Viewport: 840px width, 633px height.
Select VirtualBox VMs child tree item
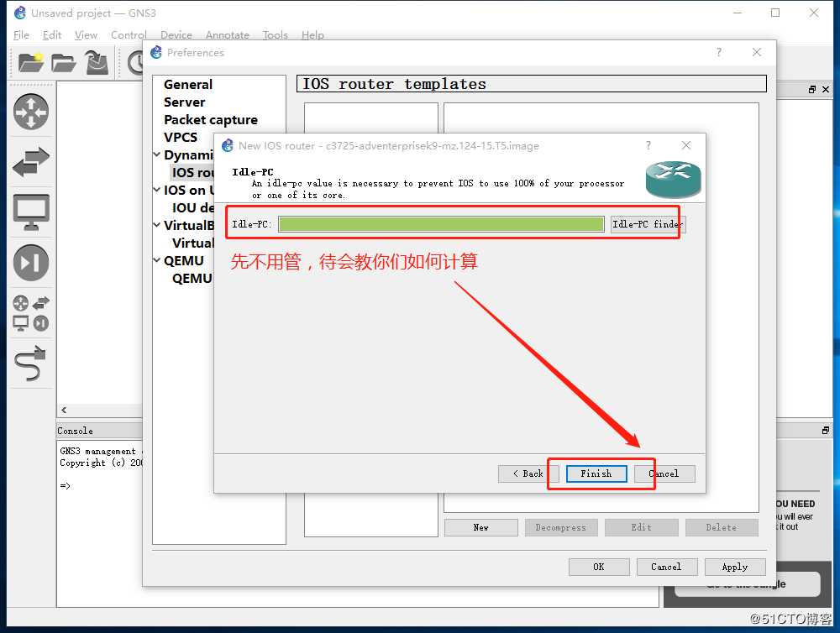[192, 243]
